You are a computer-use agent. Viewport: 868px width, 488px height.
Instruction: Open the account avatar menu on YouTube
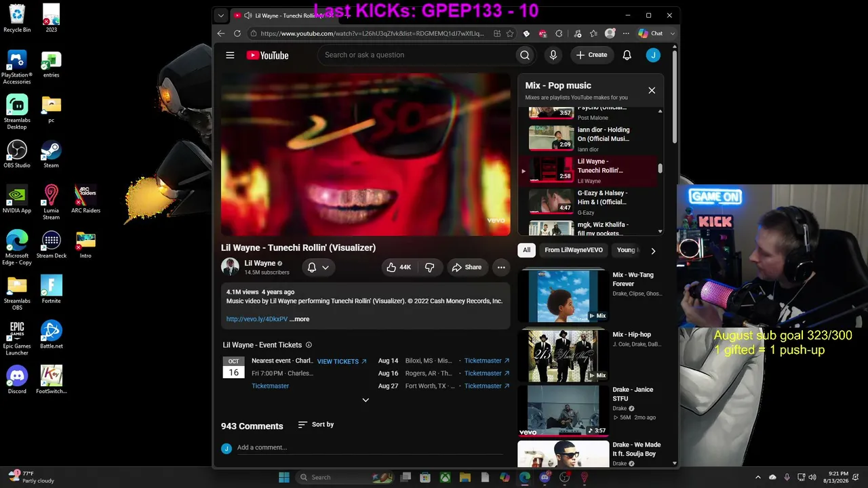[653, 55]
